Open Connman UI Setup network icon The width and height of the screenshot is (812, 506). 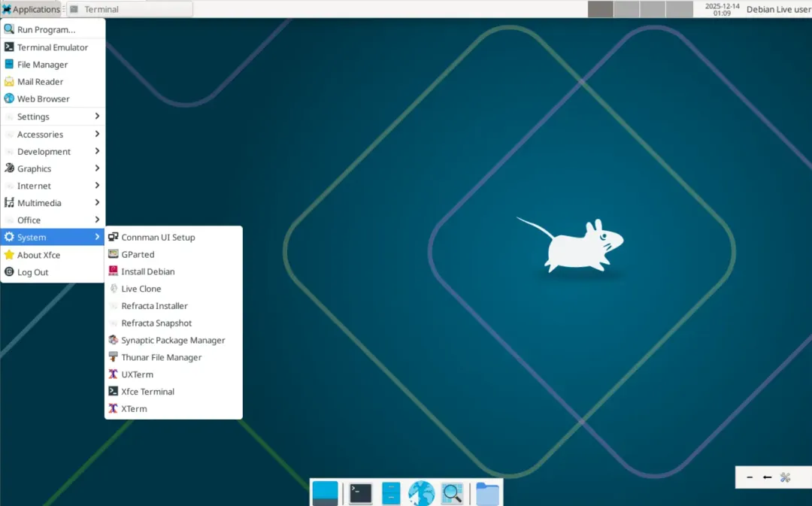click(113, 237)
